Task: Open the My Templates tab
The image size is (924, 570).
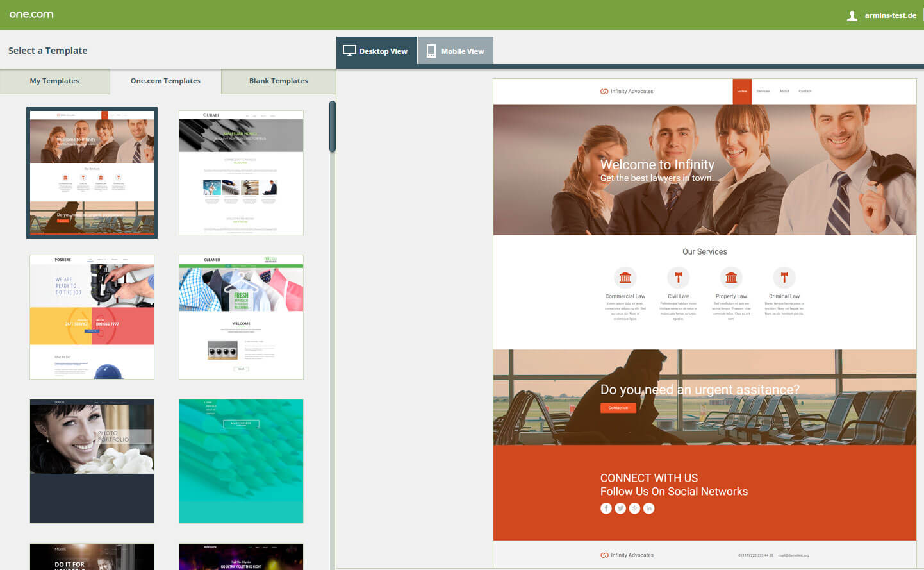Action: click(54, 81)
